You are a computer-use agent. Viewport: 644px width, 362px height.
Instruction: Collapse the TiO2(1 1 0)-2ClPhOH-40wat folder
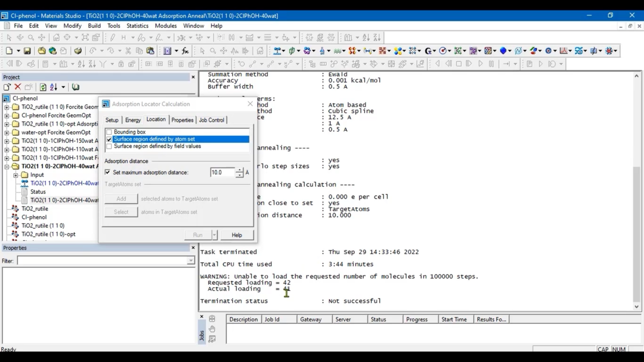tap(8, 166)
